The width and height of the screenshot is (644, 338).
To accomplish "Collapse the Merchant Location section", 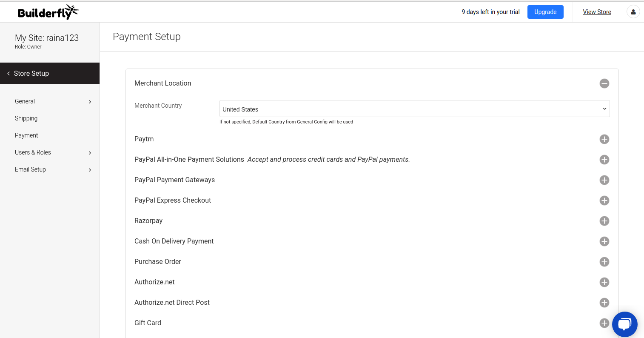I will point(604,83).
